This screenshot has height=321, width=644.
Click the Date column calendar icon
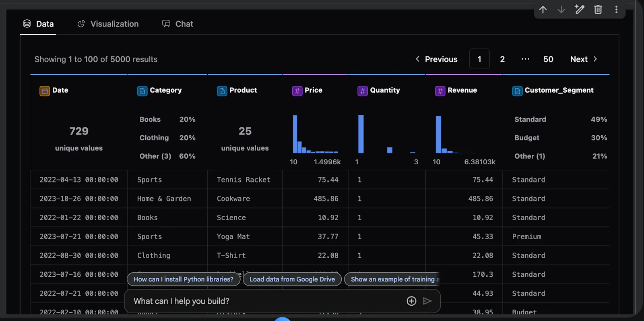[x=44, y=91]
